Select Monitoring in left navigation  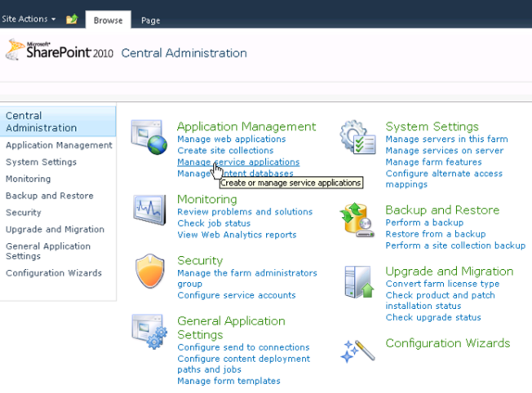pos(28,179)
